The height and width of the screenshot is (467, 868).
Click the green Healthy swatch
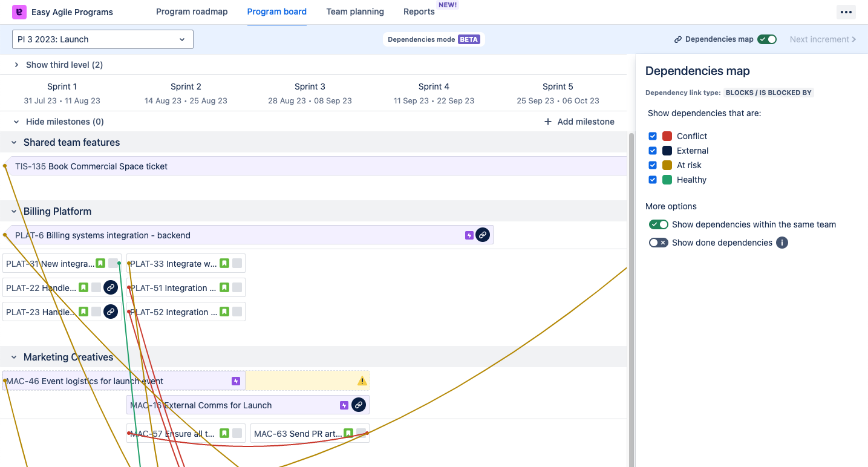tap(667, 180)
